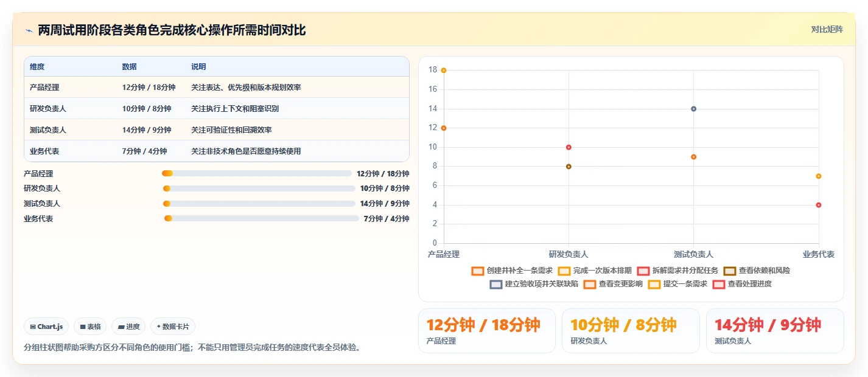
Task: Click the 对比矩阵 label in header
Action: pos(827,30)
